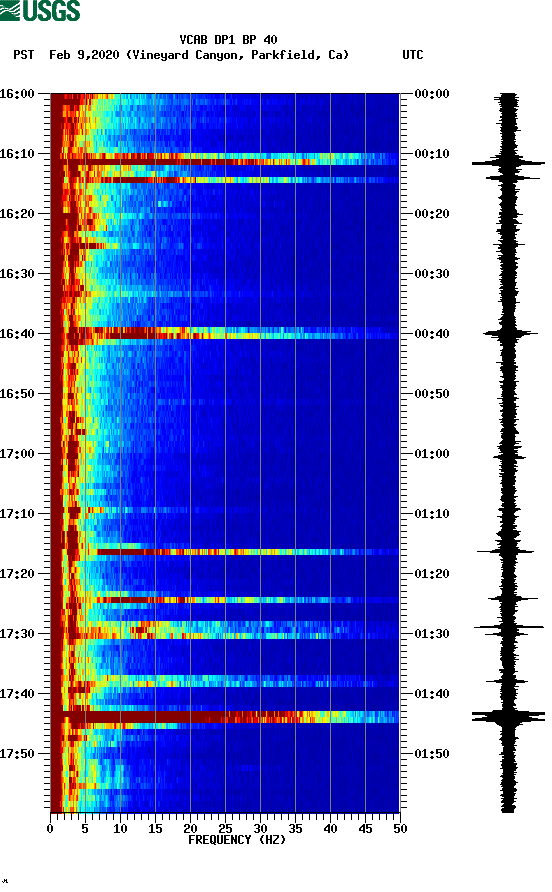Click the broadband red event band at 17:43
552x892 pixels.
coord(225,717)
